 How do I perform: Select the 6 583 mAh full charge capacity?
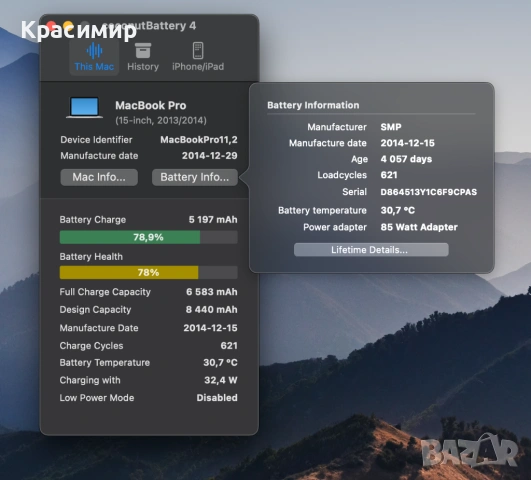click(212, 292)
